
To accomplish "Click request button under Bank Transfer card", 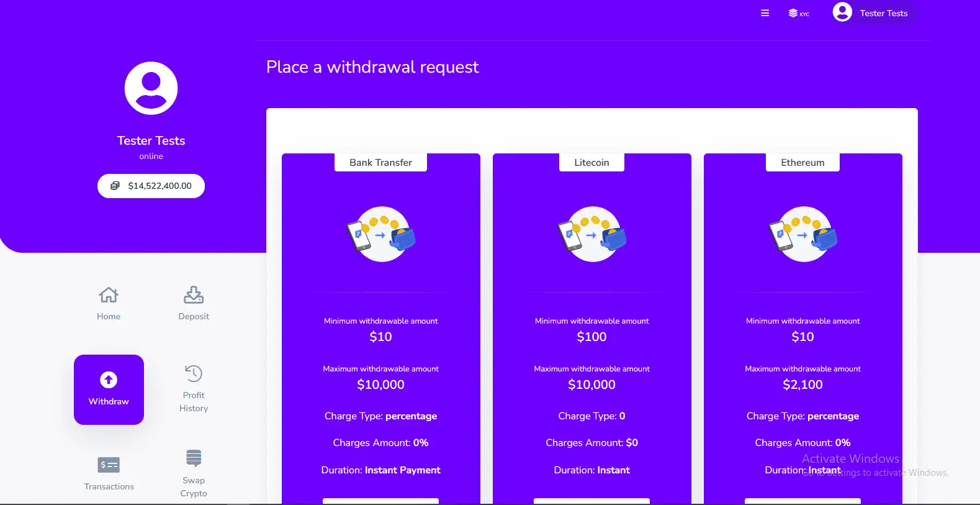I will (x=380, y=501).
